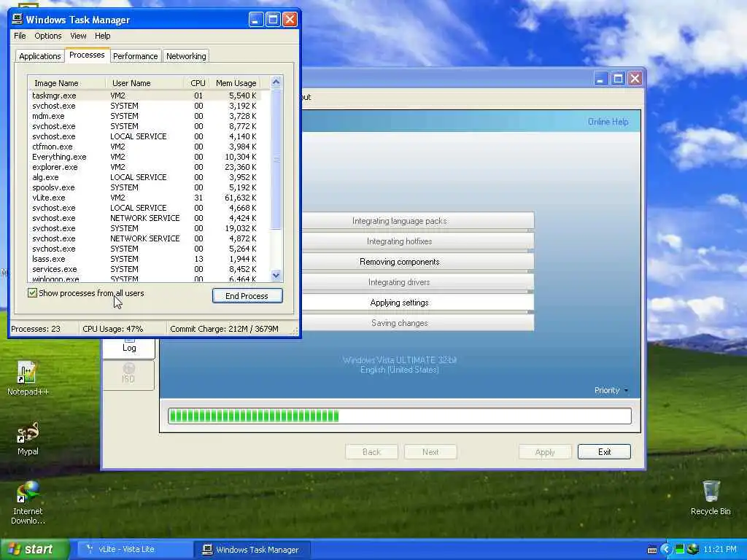Click the 61,632 K memory value
Image resolution: width=747 pixels, height=560 pixels.
tap(240, 198)
